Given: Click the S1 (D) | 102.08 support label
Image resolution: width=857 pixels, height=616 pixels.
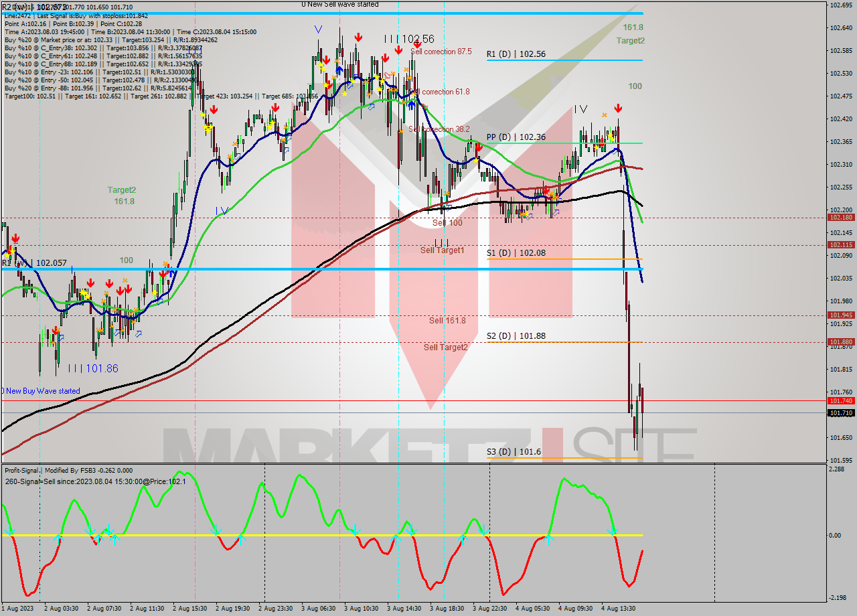Looking at the screenshot, I should point(516,253).
